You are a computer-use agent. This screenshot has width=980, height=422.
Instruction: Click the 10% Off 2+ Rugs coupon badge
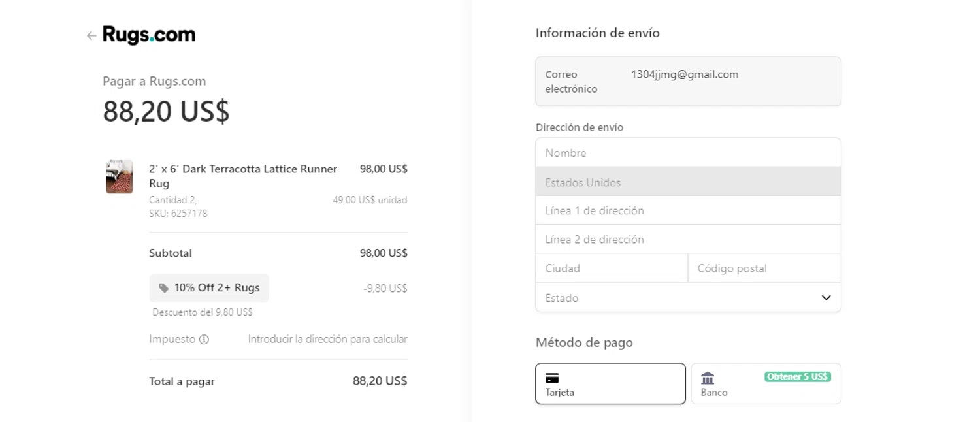click(209, 288)
